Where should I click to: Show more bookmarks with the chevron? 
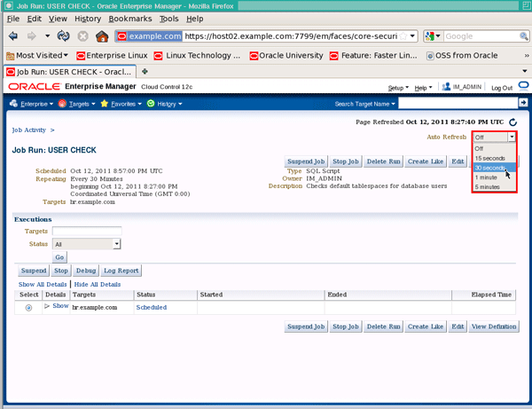pyautogui.click(x=526, y=55)
